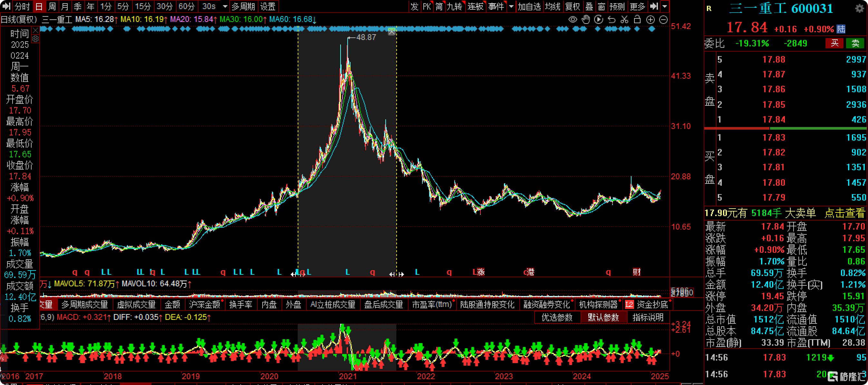Toggle the 九转 indicator
This screenshot has width=868, height=385.
tap(455, 6)
